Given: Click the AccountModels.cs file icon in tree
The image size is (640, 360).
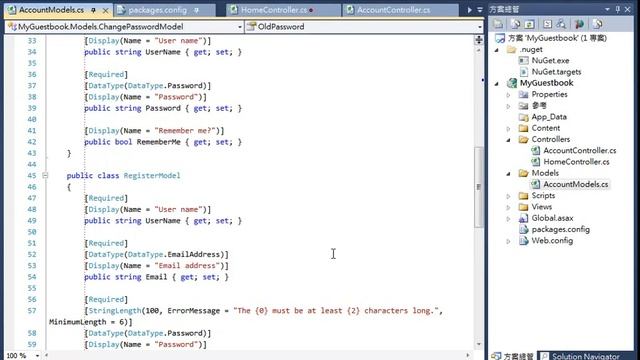Looking at the screenshot, I should pos(535,184).
